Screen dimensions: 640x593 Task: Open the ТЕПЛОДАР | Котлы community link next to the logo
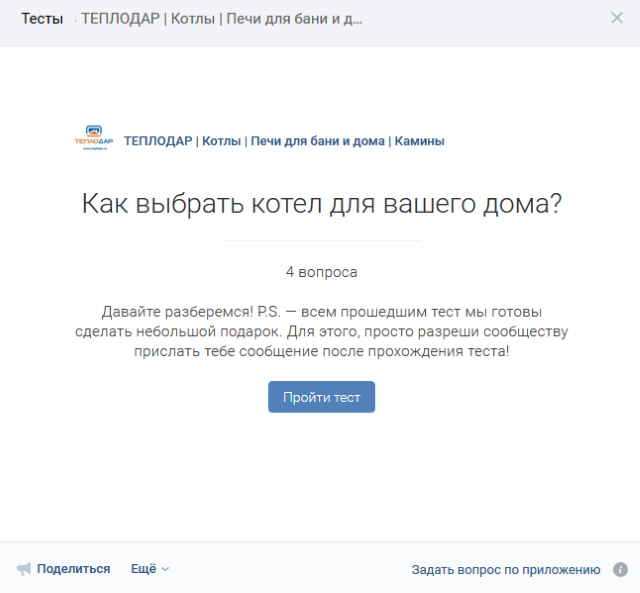[284, 141]
